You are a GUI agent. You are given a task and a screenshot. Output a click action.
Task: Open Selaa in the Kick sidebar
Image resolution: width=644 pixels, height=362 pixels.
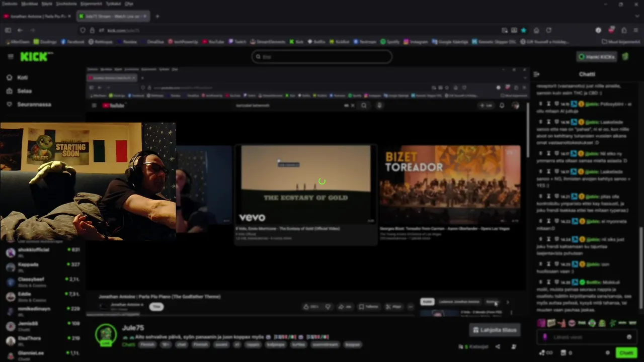24,91
